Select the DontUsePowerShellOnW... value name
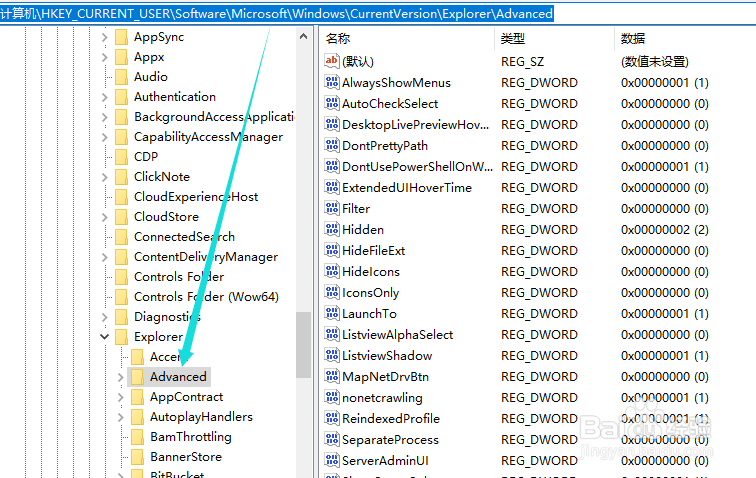756x478 pixels. click(418, 167)
